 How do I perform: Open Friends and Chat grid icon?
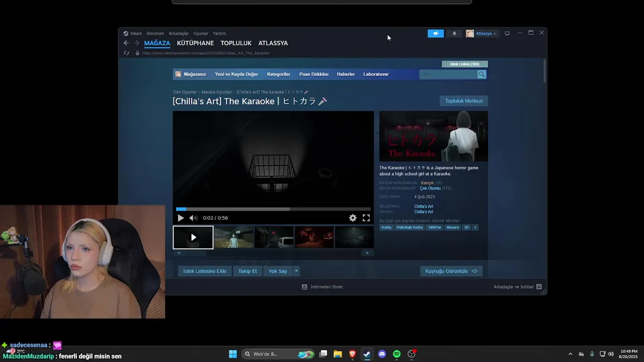pos(539,287)
